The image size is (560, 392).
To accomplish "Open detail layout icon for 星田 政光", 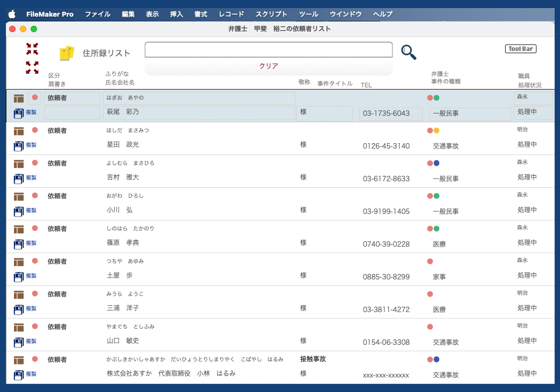I will [19, 131].
